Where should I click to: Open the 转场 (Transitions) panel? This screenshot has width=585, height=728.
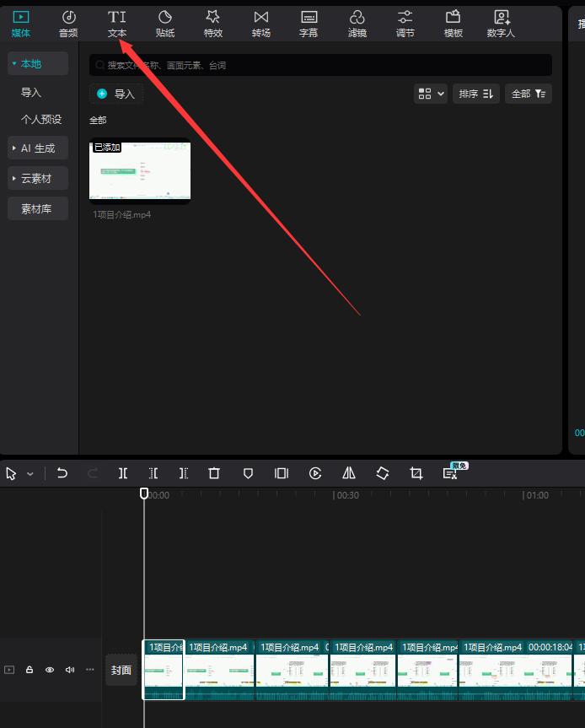click(x=261, y=24)
